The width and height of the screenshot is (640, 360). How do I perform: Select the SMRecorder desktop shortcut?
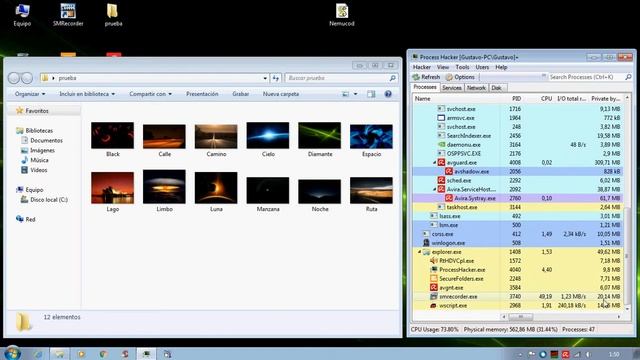(x=68, y=15)
